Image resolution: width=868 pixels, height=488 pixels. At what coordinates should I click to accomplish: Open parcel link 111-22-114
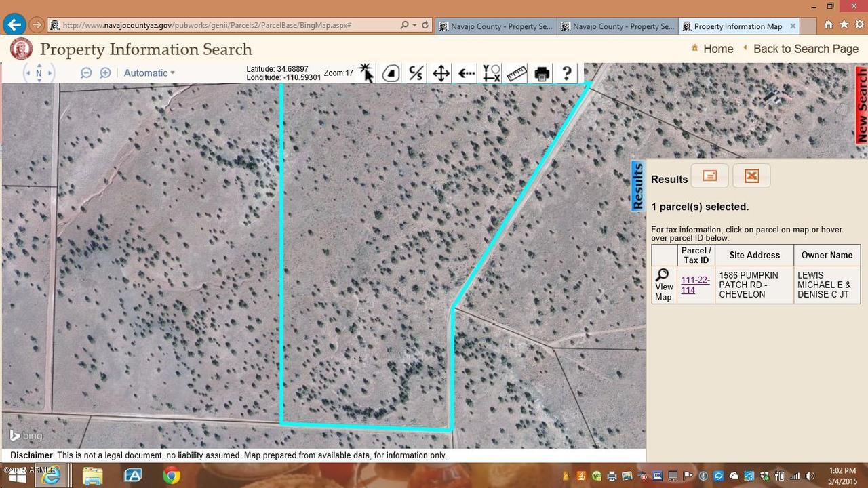coord(694,284)
